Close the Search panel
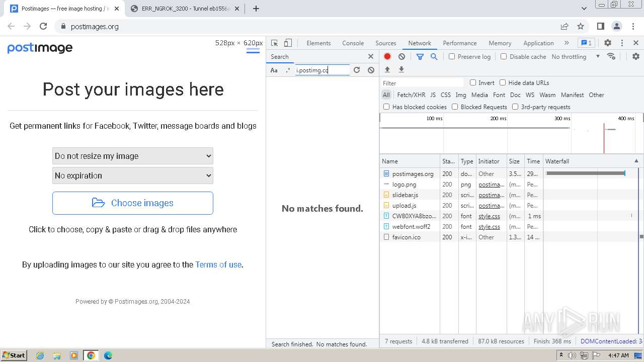The image size is (644, 362). coord(371,57)
